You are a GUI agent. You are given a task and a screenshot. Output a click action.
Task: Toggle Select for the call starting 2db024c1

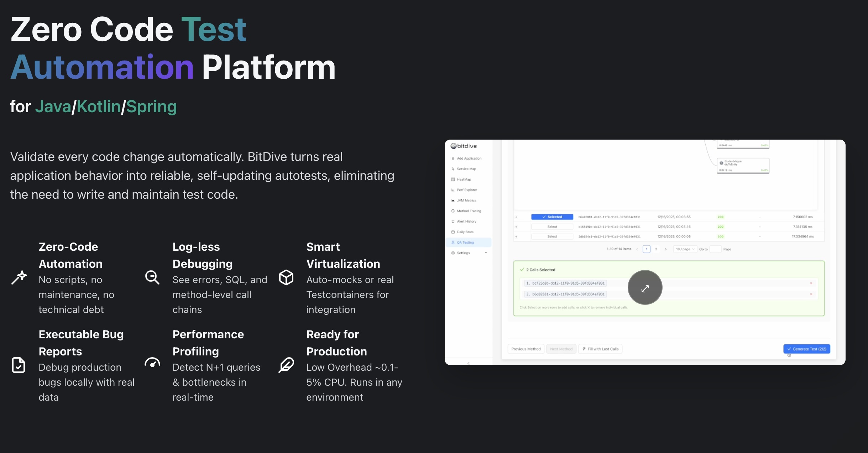tap(552, 236)
